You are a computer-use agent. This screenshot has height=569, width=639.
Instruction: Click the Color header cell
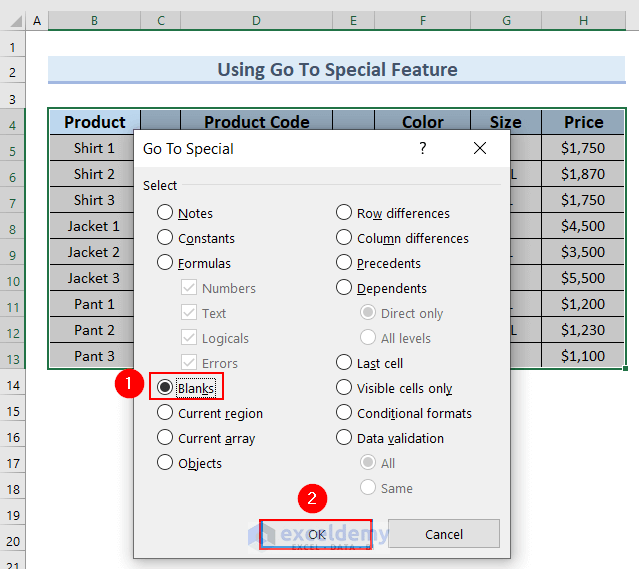(x=423, y=122)
